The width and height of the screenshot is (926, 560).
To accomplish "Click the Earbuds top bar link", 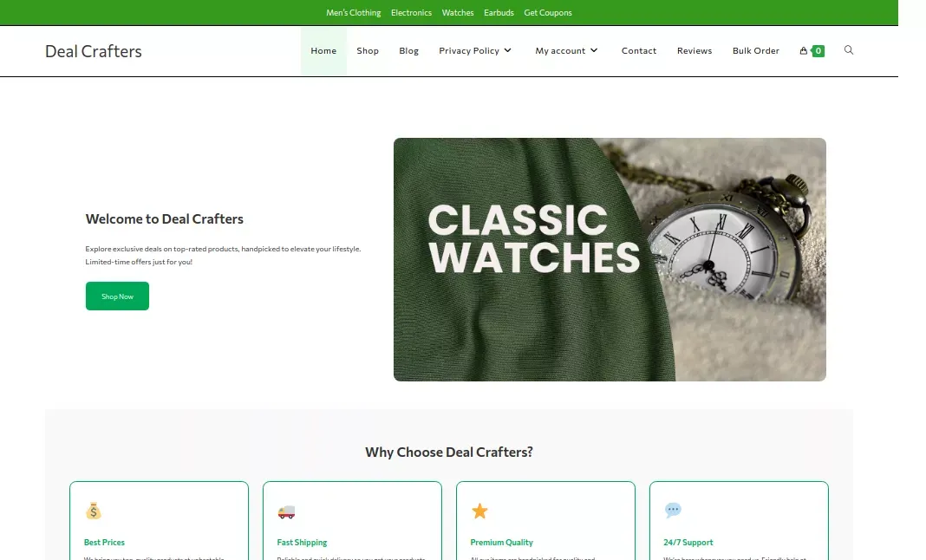I will click(499, 12).
